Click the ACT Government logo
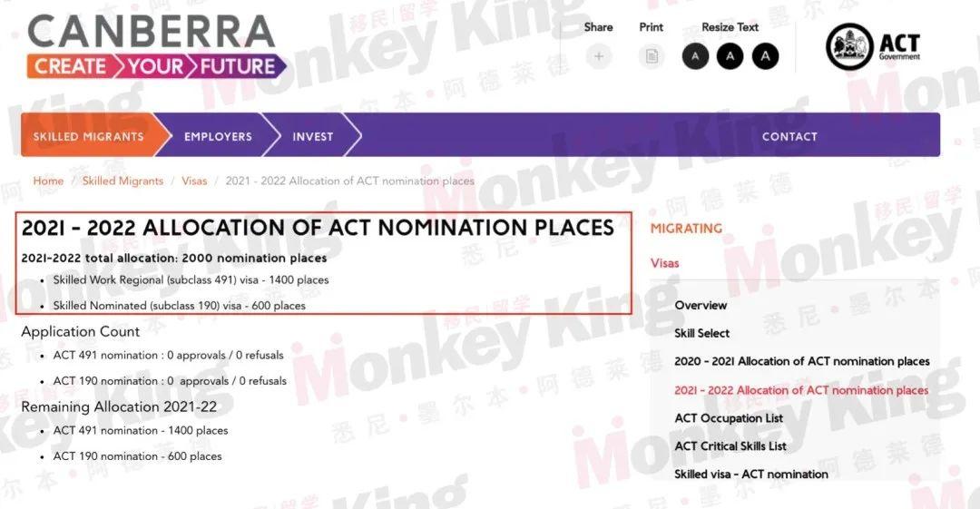 point(873,47)
